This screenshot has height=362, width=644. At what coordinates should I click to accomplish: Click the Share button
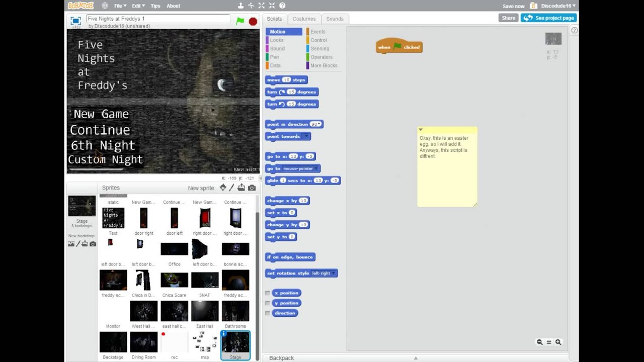tap(508, 18)
